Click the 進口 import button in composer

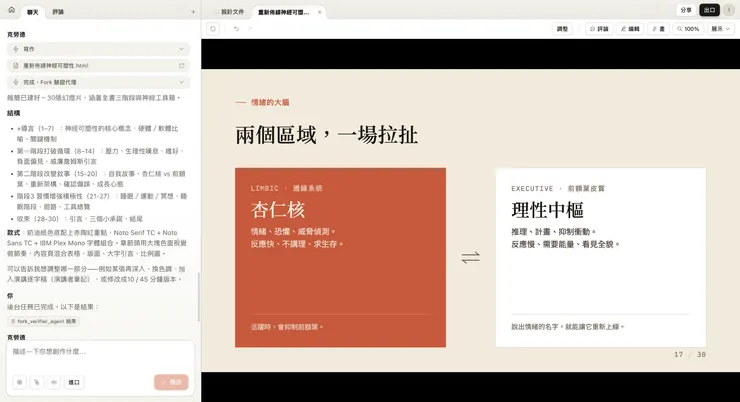point(74,382)
